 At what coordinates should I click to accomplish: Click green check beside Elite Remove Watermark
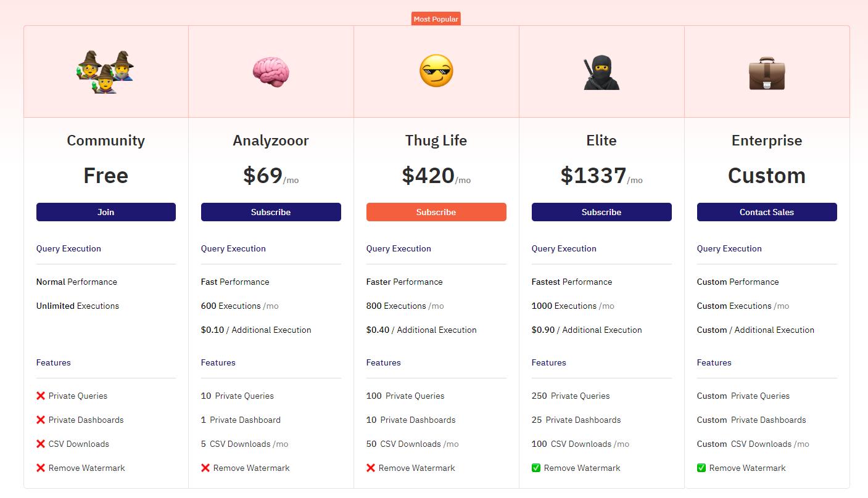point(536,468)
